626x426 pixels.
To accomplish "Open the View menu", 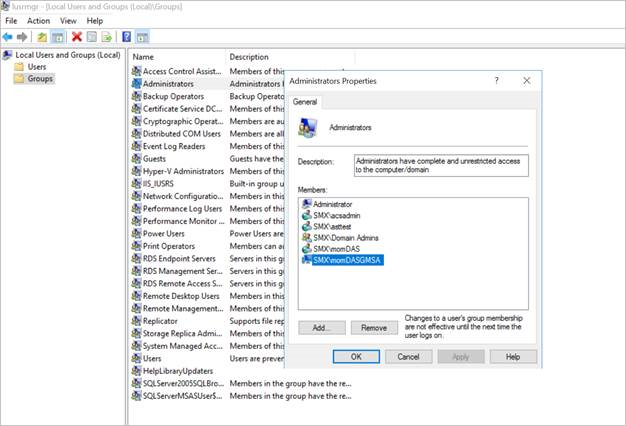I will [68, 21].
